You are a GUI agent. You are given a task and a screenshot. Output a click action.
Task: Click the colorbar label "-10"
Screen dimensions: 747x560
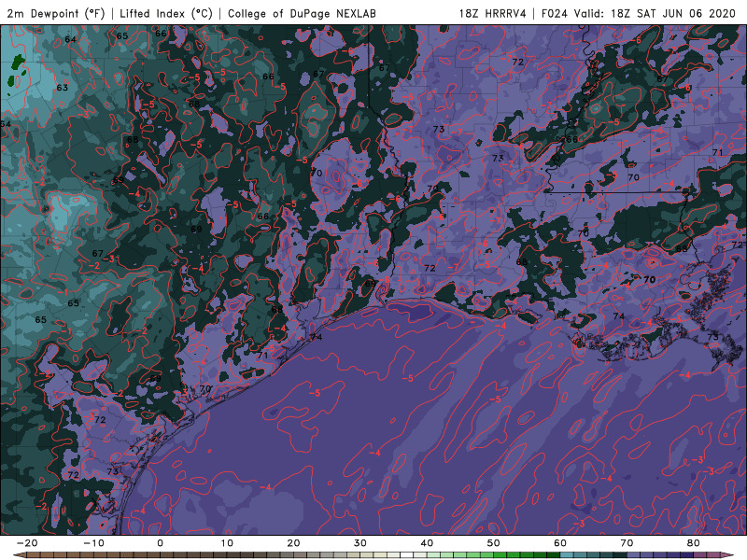click(x=93, y=543)
